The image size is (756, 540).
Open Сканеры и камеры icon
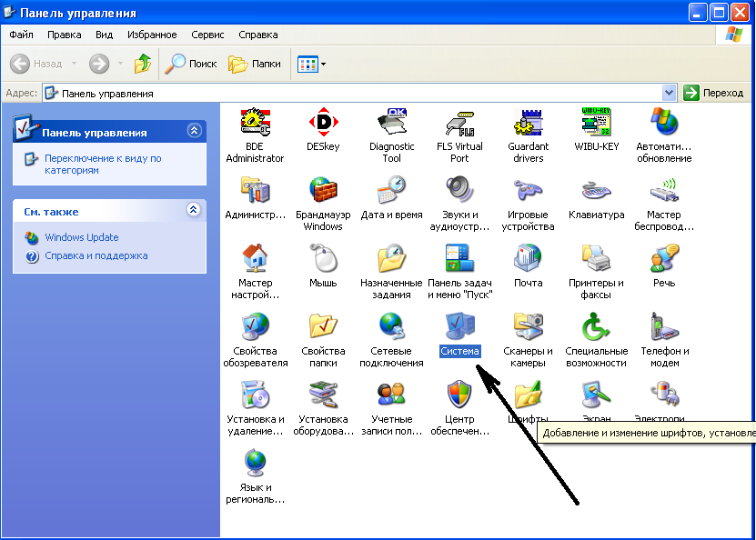coord(528,326)
